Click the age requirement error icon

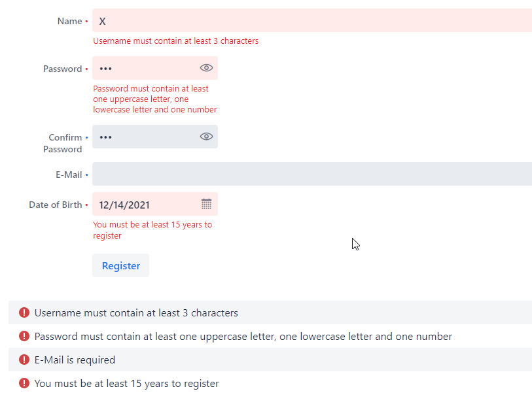click(x=24, y=383)
